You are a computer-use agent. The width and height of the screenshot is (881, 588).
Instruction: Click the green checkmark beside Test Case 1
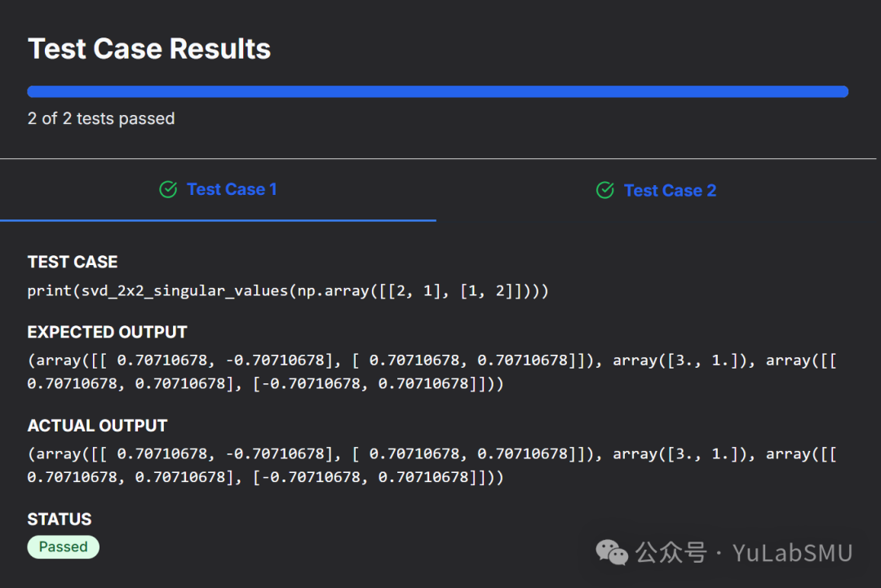(168, 190)
